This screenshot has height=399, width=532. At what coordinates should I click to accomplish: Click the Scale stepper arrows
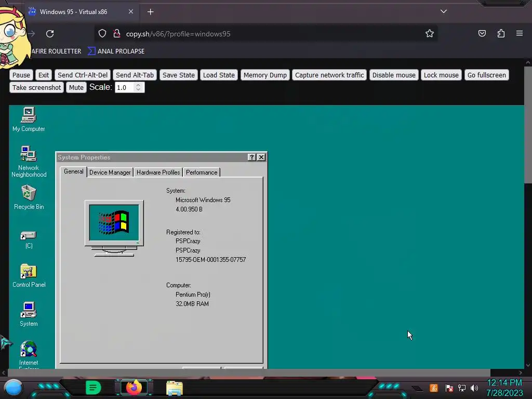tap(138, 87)
